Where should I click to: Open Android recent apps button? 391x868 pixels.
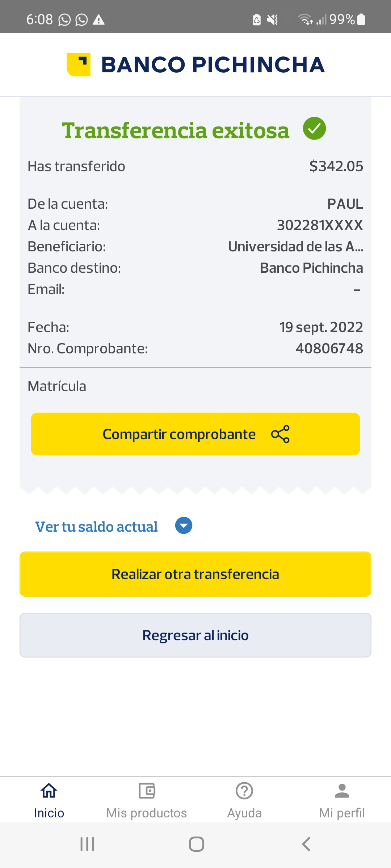tap(87, 844)
